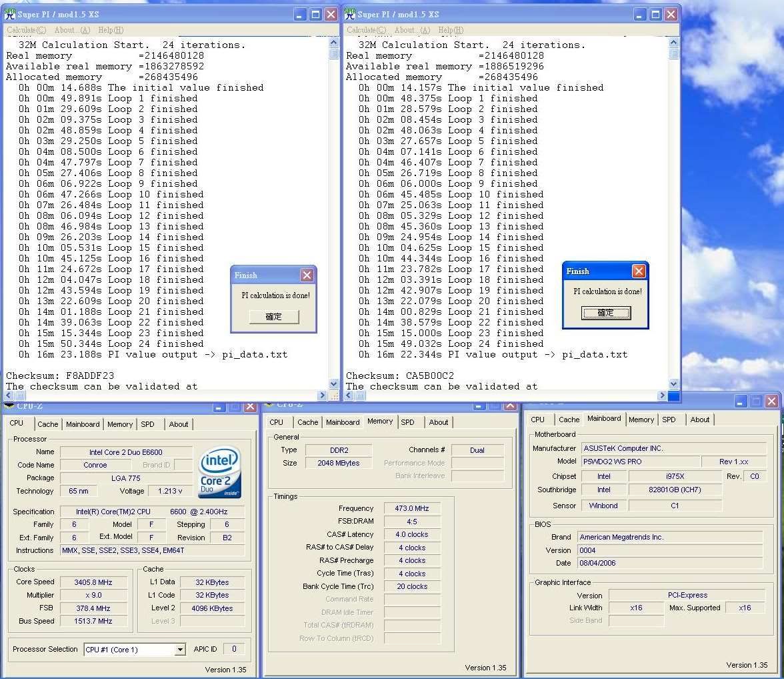Click the Super PI icon in left window title bar

pyautogui.click(x=9, y=14)
